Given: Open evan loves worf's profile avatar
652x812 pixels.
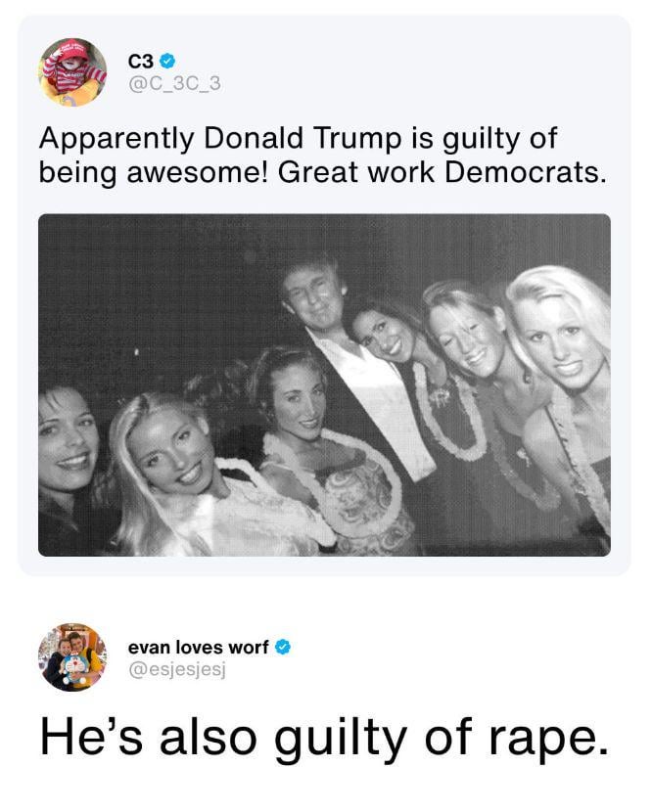Looking at the screenshot, I should (x=72, y=657).
